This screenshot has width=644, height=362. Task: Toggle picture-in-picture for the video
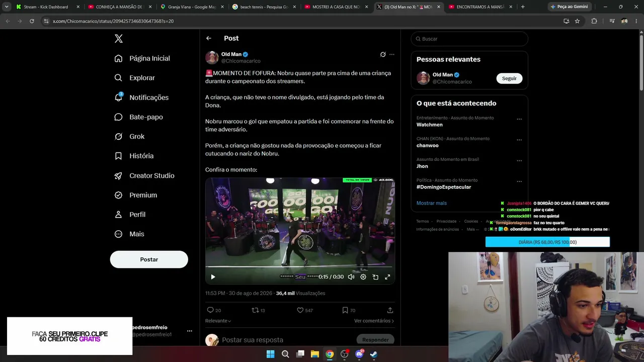[375, 277]
